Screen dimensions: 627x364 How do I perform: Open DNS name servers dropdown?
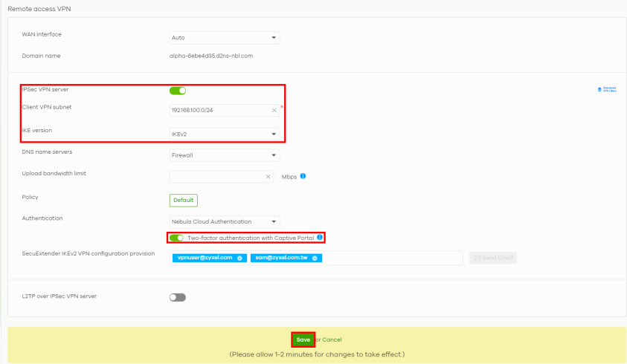(224, 155)
